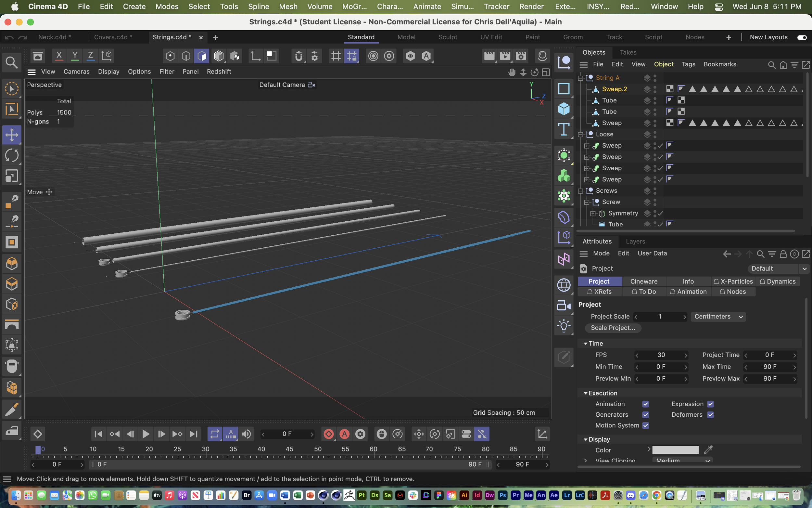Select the knife tool in the left sidebar
The width and height of the screenshot is (812, 508).
(12, 409)
